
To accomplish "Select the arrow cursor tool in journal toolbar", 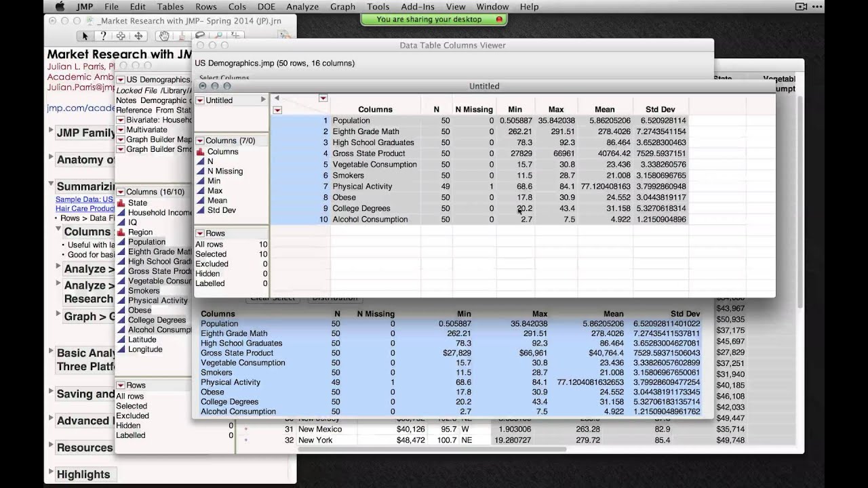I will [85, 36].
